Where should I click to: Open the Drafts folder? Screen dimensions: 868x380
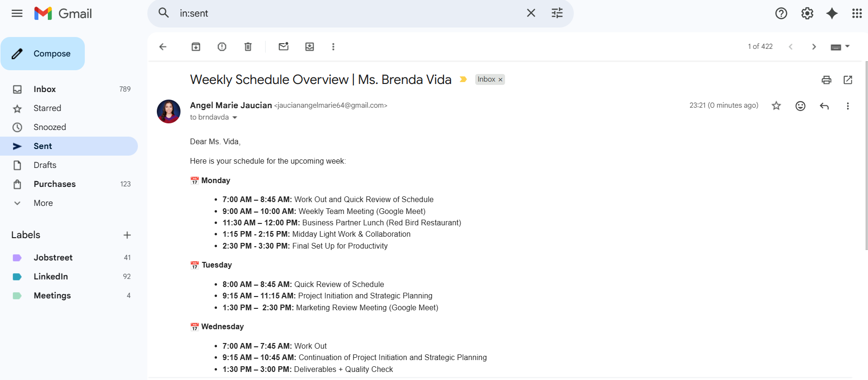[45, 165]
